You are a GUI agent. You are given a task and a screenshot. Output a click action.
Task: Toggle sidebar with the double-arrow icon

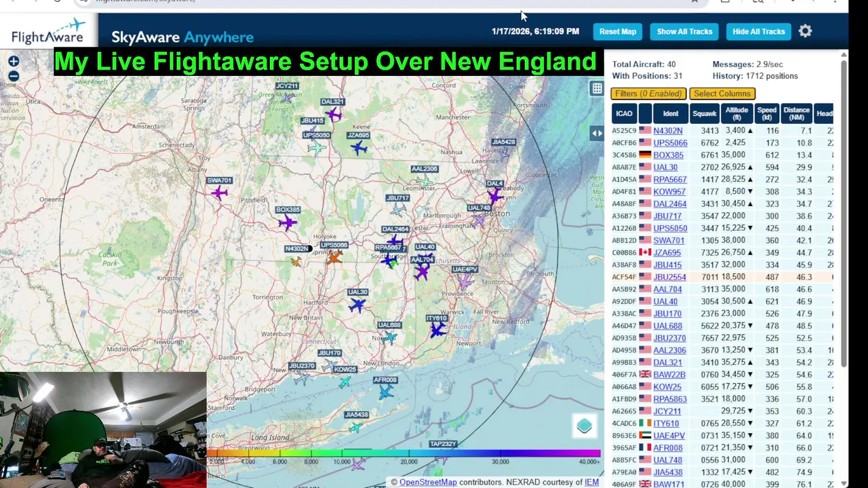click(596, 134)
